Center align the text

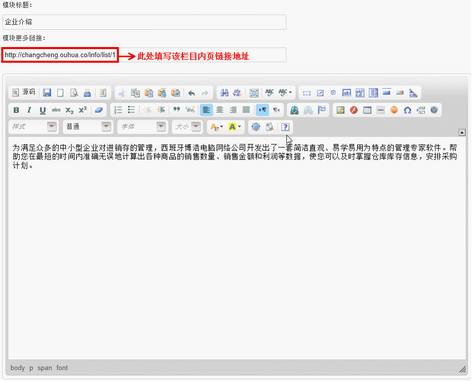(x=220, y=110)
